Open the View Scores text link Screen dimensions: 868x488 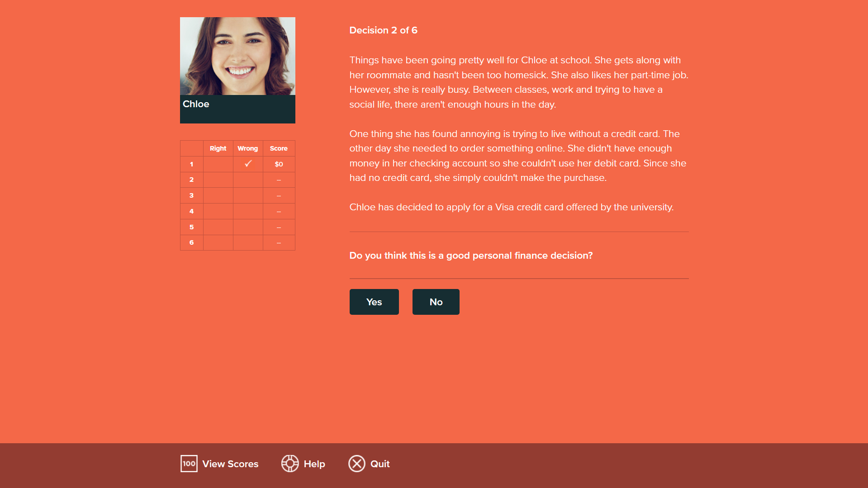click(230, 464)
